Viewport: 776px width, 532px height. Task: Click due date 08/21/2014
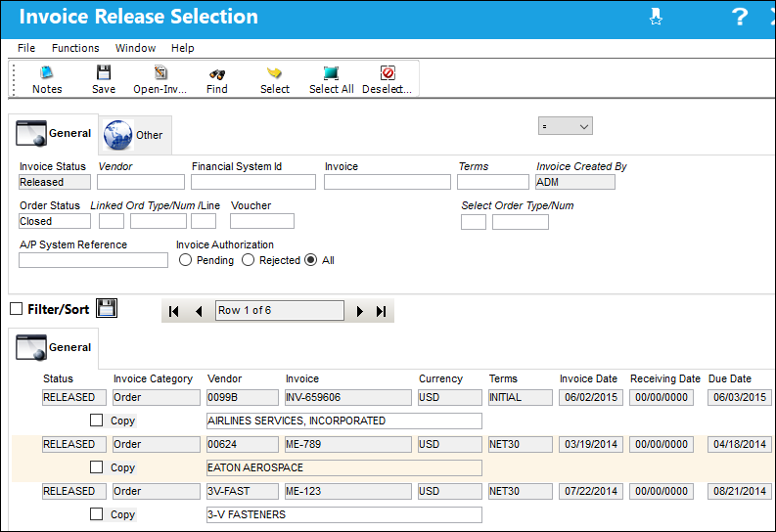coord(740,492)
